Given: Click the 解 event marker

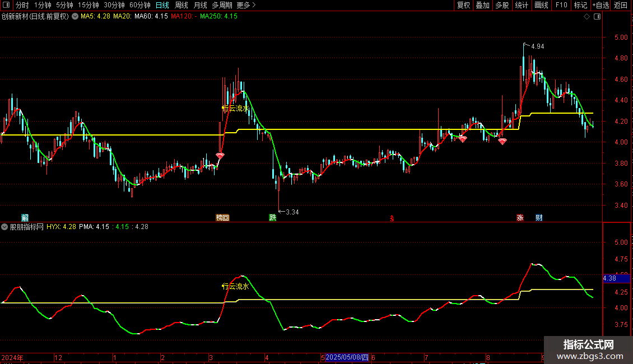Looking at the screenshot, I should point(25,218).
